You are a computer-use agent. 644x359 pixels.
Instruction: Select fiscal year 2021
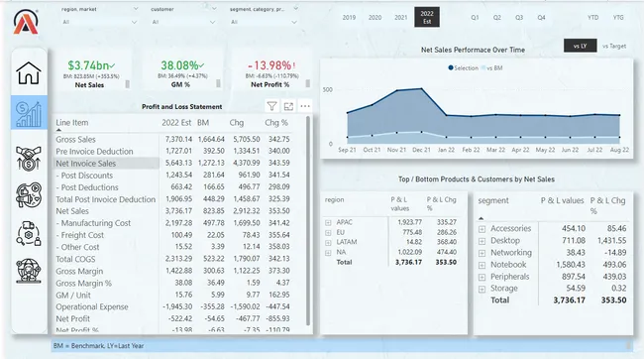click(401, 17)
